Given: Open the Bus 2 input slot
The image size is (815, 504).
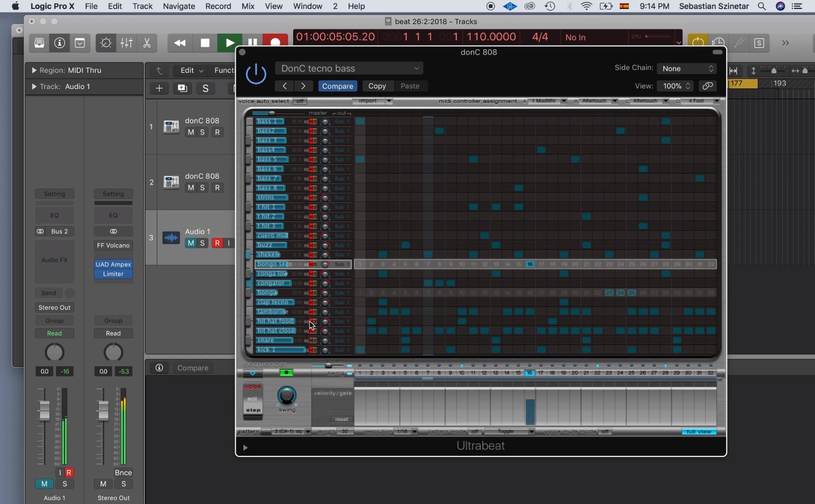Looking at the screenshot, I should pos(59,231).
